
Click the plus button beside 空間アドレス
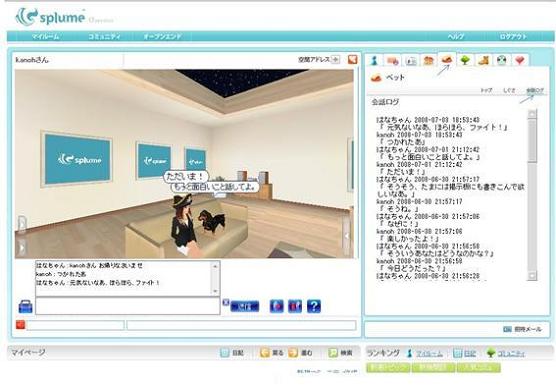(x=335, y=59)
